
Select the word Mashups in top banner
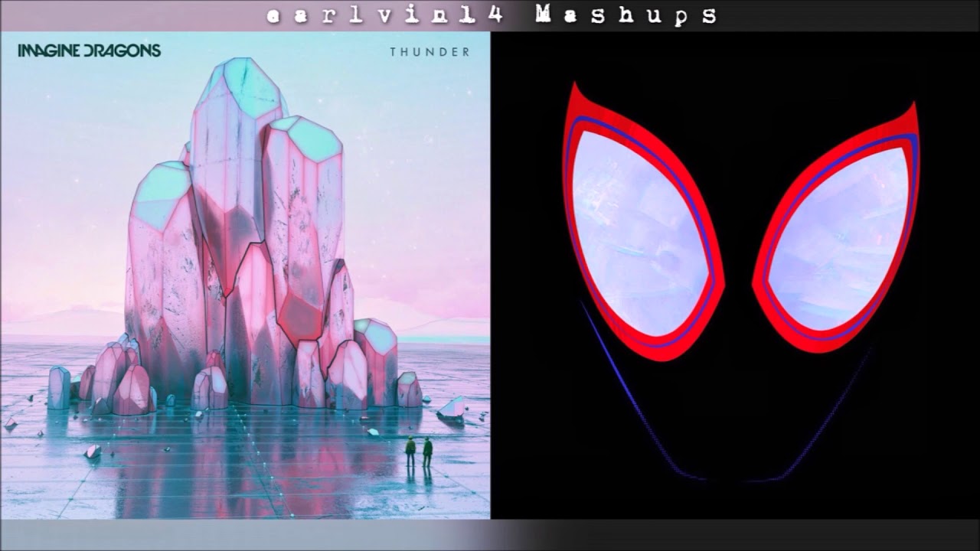point(626,15)
